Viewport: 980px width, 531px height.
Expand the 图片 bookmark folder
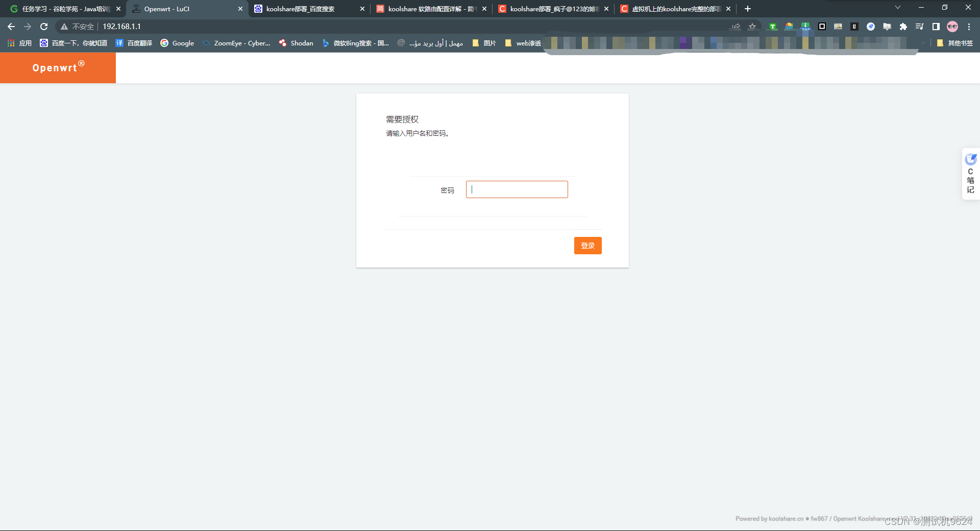(484, 43)
